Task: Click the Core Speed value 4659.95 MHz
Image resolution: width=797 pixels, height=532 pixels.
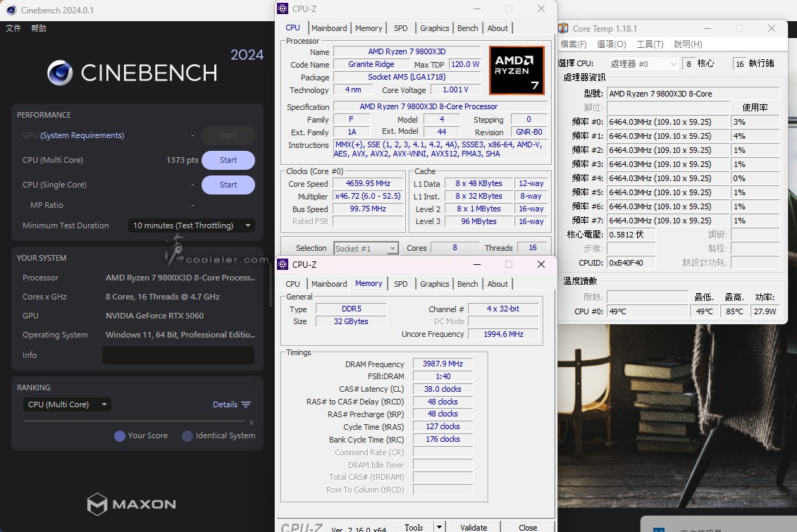Action: coord(368,183)
